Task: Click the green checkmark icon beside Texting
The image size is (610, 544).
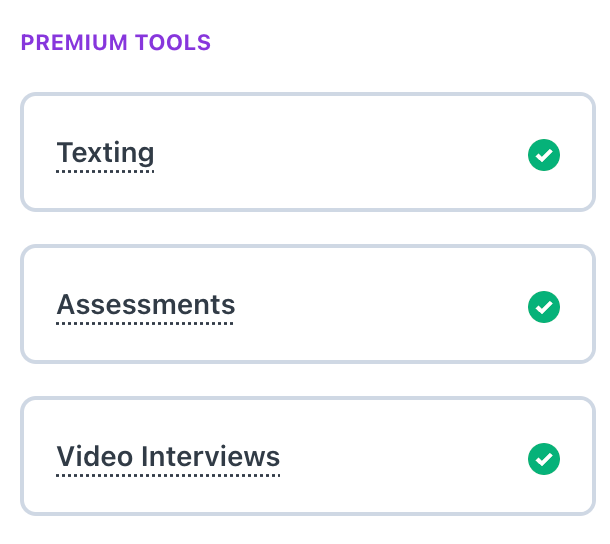Action: pos(543,155)
